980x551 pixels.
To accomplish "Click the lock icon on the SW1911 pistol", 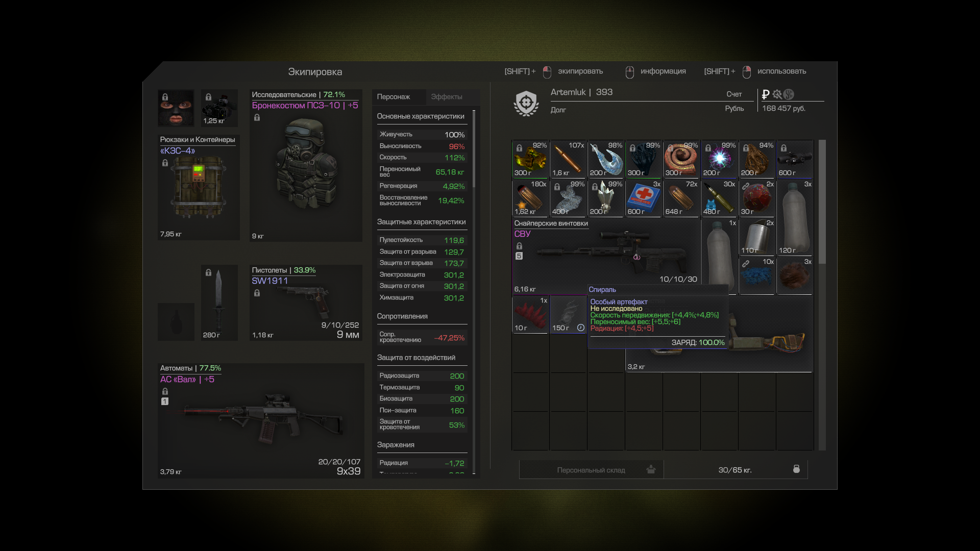I will pos(257,293).
